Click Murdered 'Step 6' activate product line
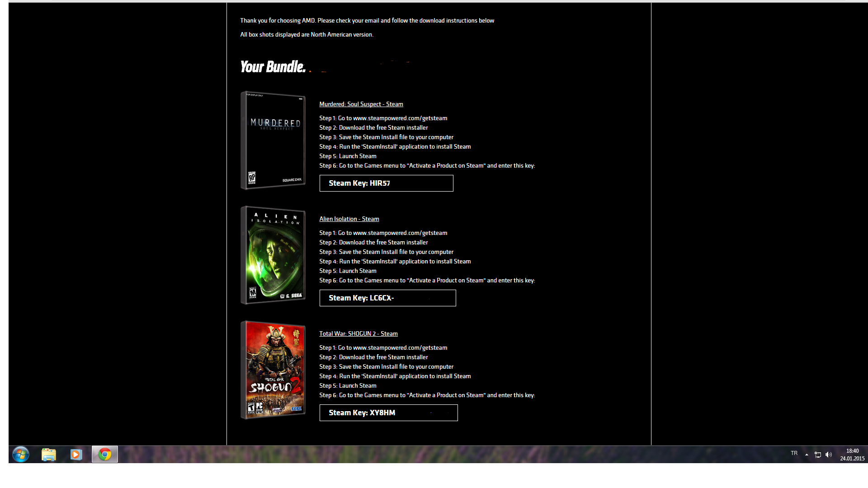 [427, 165]
